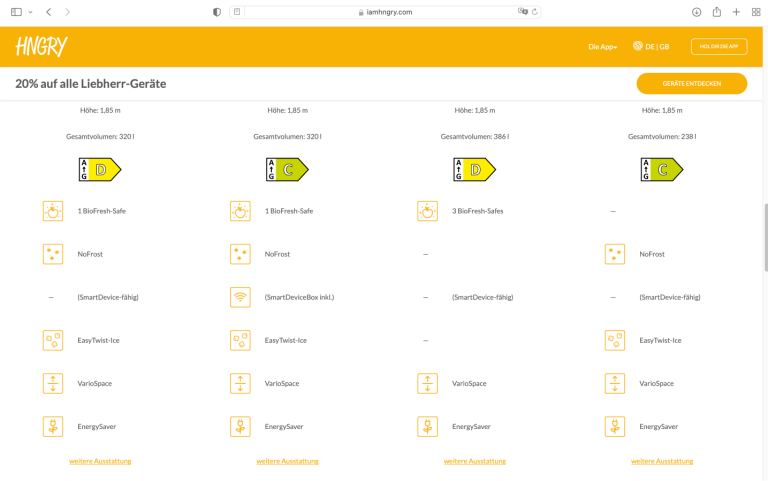Click EnergySaver icon in fourth column
Screen dimensions: 768x481
pyautogui.click(x=615, y=427)
